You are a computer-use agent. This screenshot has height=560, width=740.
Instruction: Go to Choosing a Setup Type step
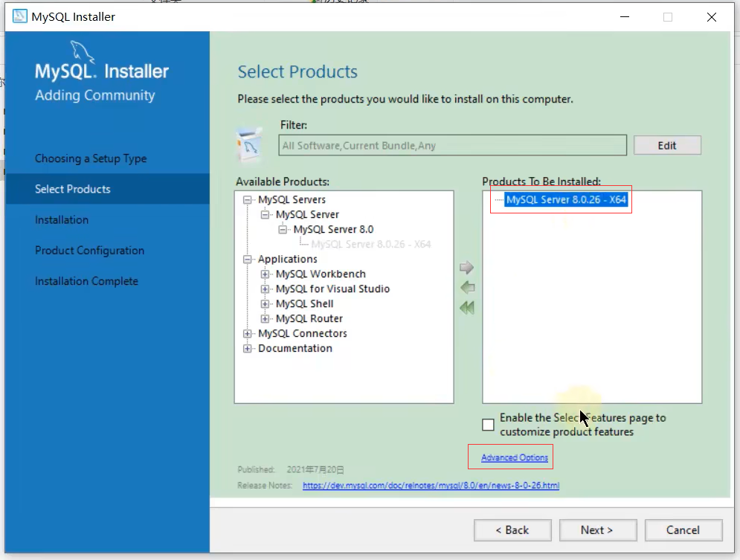pyautogui.click(x=91, y=158)
